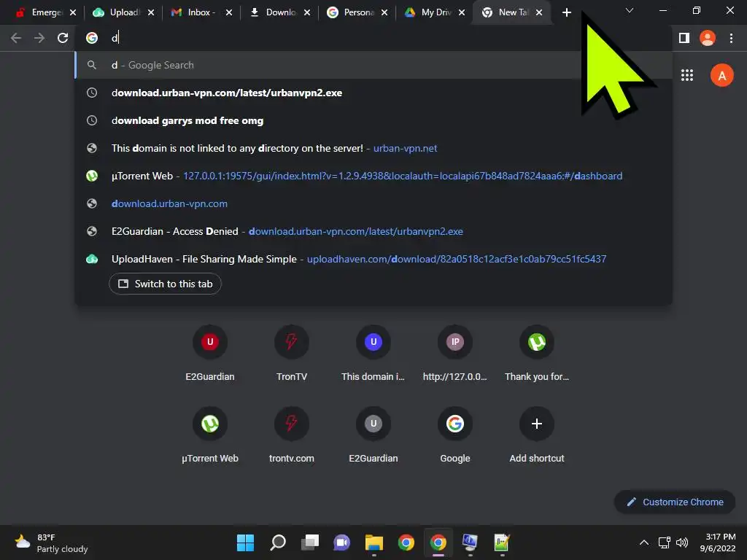Go forward to the next page
Screen dimensions: 747x560
pyautogui.click(x=39, y=38)
